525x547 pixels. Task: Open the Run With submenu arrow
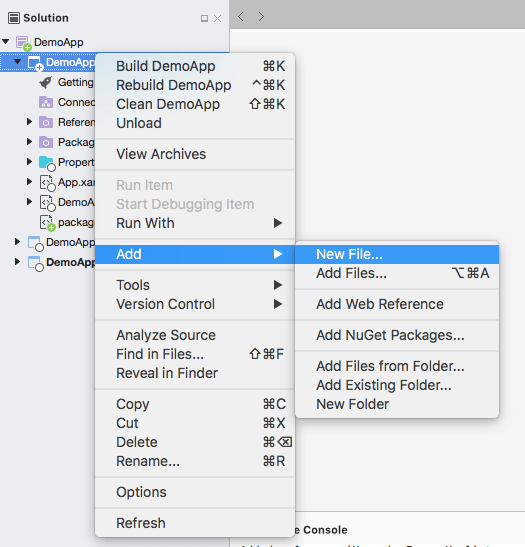click(x=278, y=223)
